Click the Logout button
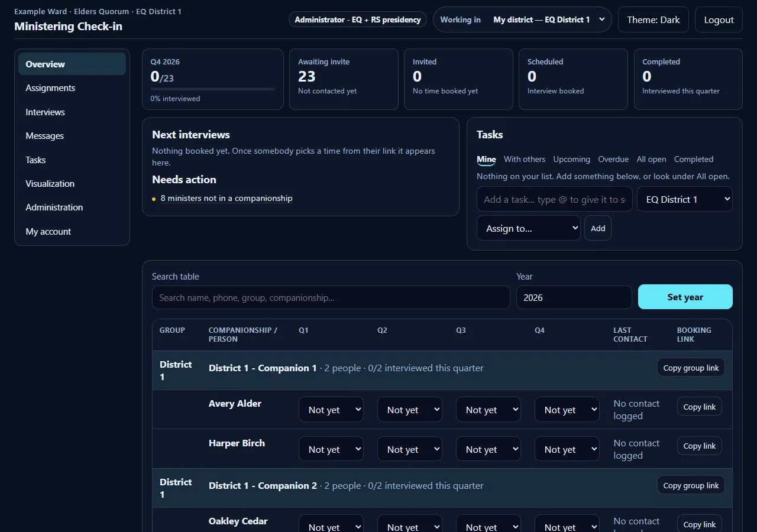757x532 pixels. 719,20
